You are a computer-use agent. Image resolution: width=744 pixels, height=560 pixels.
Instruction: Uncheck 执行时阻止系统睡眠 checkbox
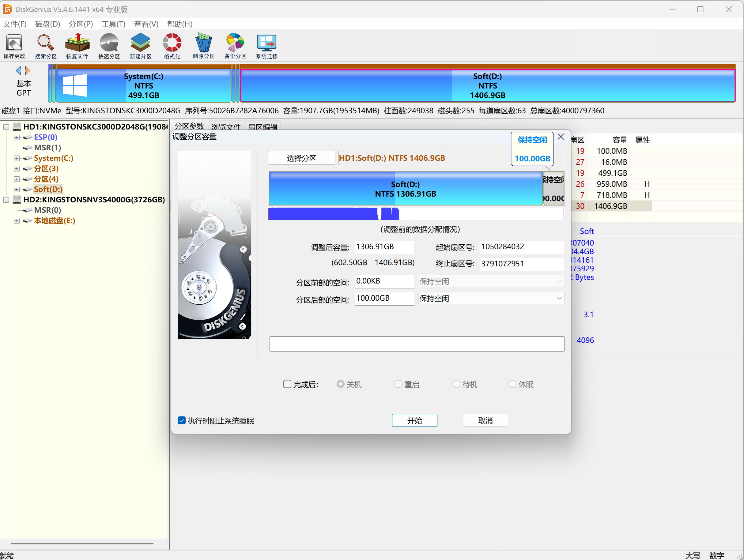pyautogui.click(x=182, y=420)
